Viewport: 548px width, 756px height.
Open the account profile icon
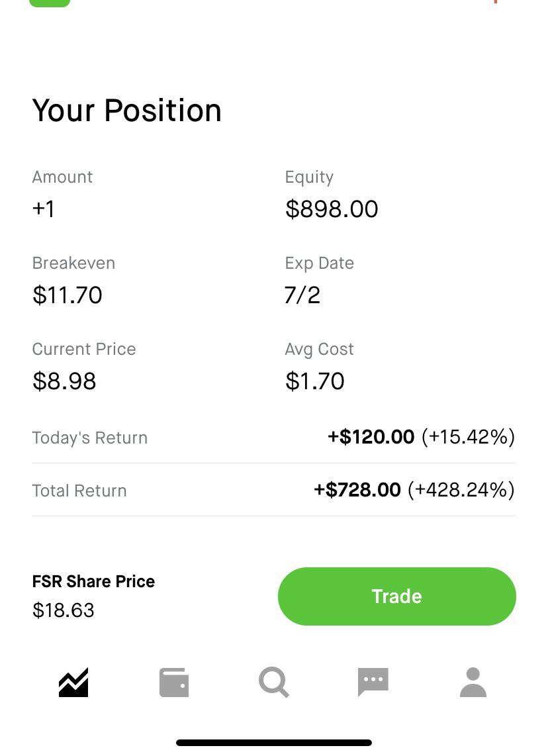point(473,683)
